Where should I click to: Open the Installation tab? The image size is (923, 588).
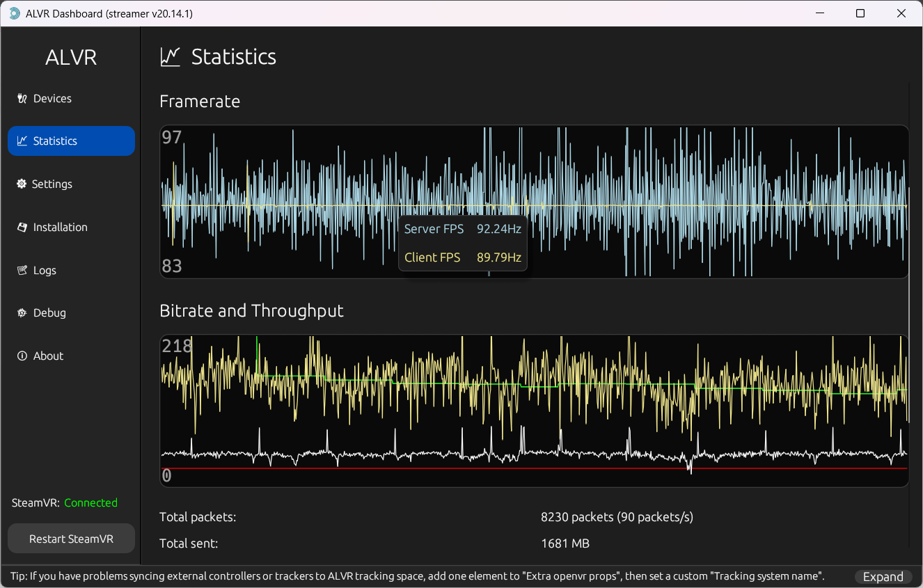(60, 228)
